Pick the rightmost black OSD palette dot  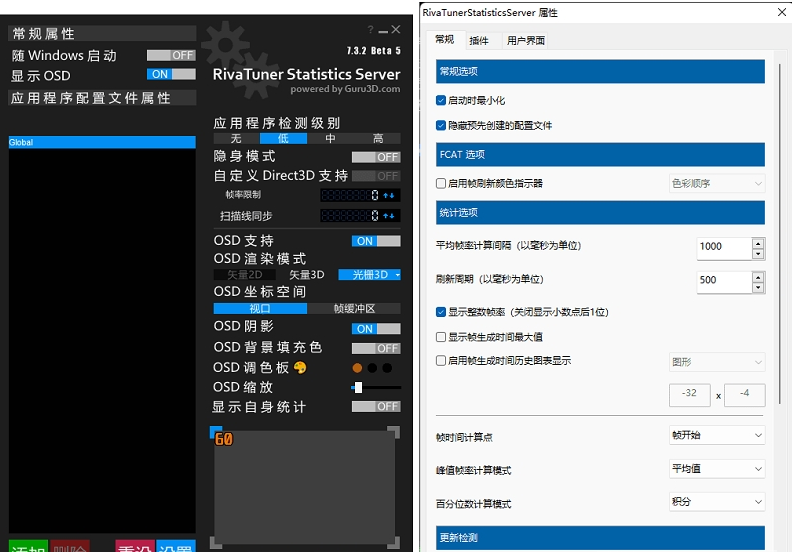coord(387,368)
